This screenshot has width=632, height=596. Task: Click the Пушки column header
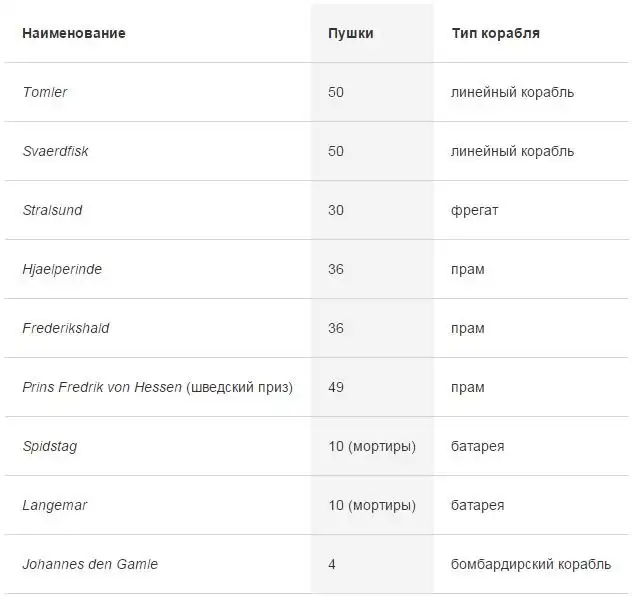(x=350, y=33)
